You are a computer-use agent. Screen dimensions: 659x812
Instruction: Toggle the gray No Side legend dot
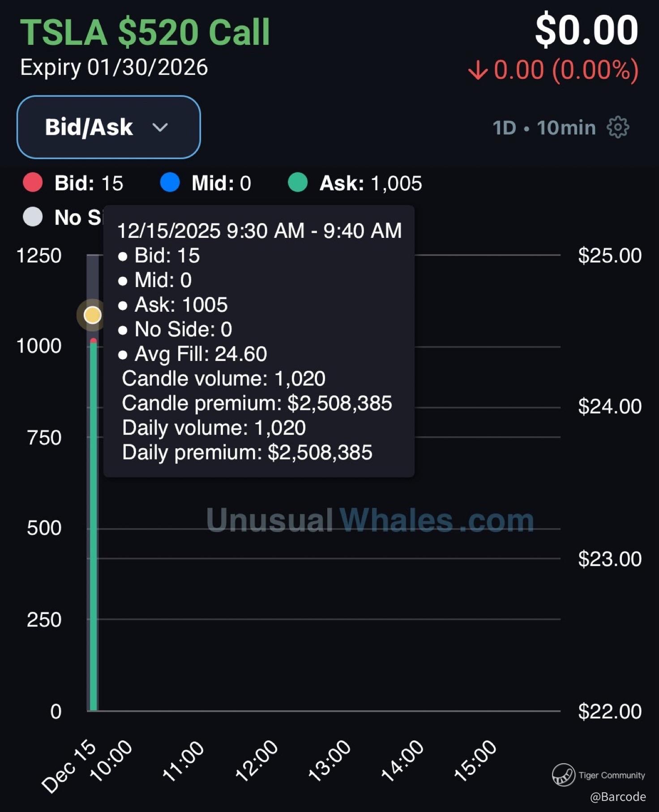coord(33,217)
